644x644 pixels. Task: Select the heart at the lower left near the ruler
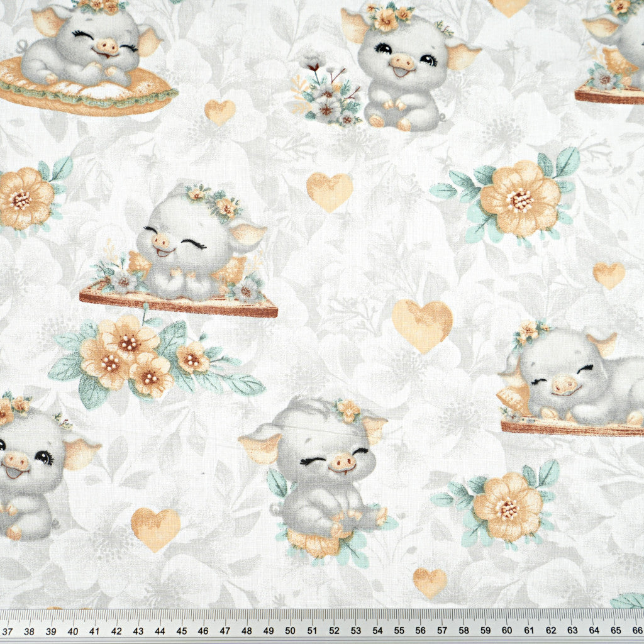click(x=155, y=528)
